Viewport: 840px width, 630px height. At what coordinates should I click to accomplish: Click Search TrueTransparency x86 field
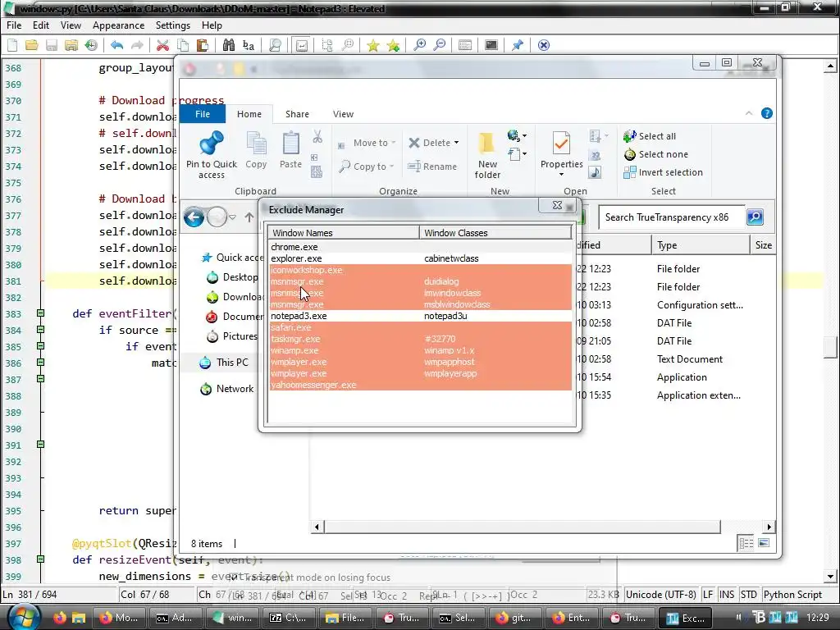[x=671, y=217]
